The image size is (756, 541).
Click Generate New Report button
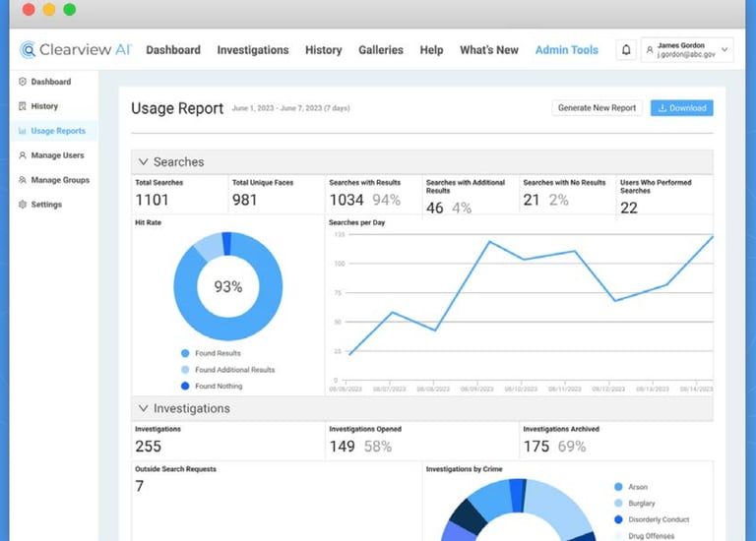click(x=597, y=108)
